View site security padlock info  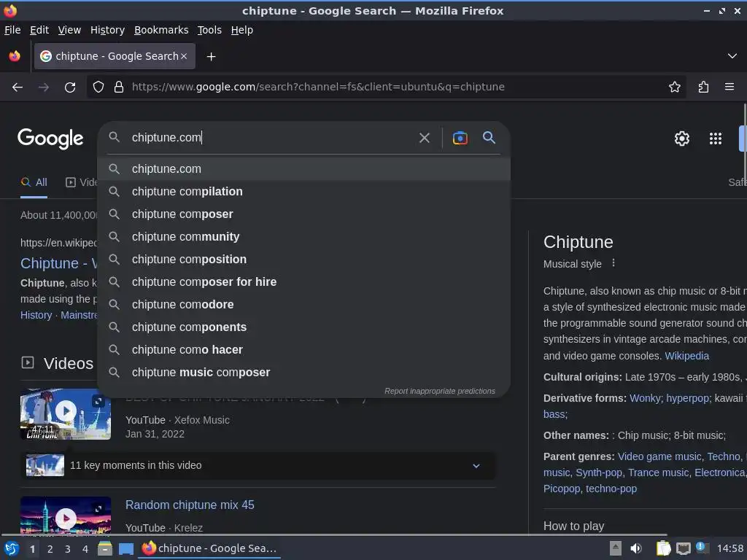click(x=119, y=87)
